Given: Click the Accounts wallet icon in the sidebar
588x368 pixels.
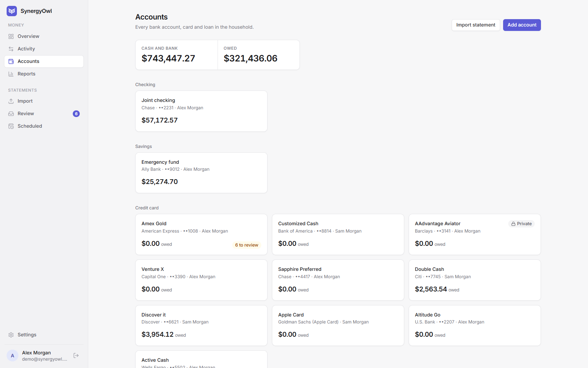Looking at the screenshot, I should [x=11, y=61].
